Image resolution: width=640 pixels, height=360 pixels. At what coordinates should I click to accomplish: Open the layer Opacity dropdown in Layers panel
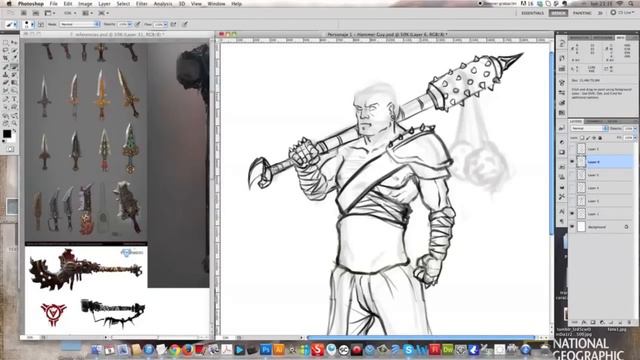pos(635,129)
